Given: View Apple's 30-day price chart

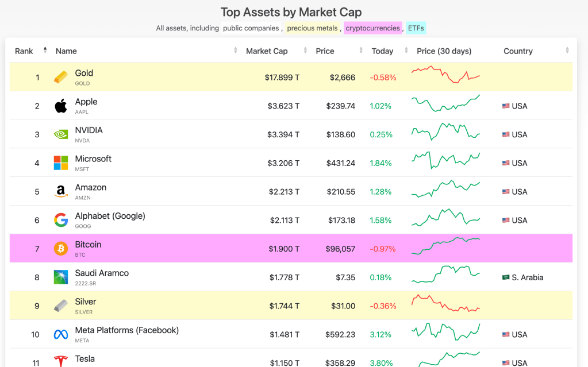Looking at the screenshot, I should (446, 104).
